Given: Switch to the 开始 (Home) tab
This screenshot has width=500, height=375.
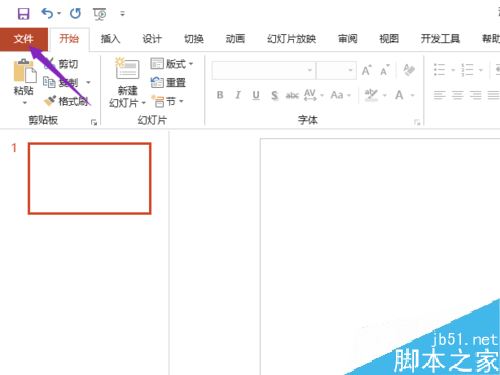Looking at the screenshot, I should pos(69,39).
